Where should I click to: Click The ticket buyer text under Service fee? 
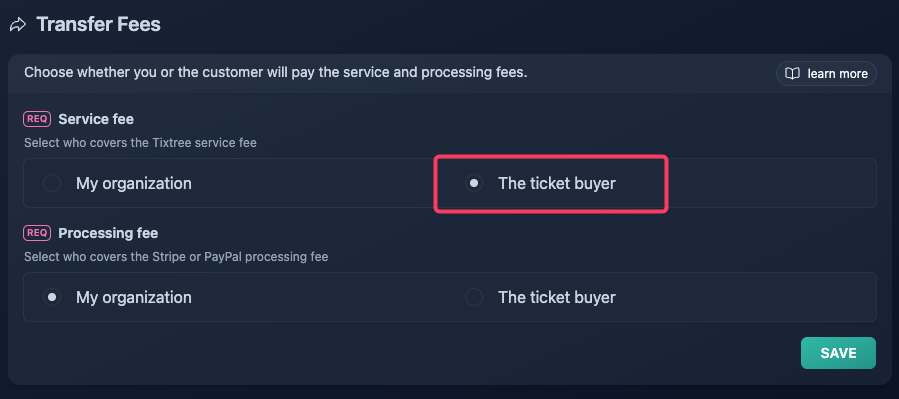tap(557, 183)
